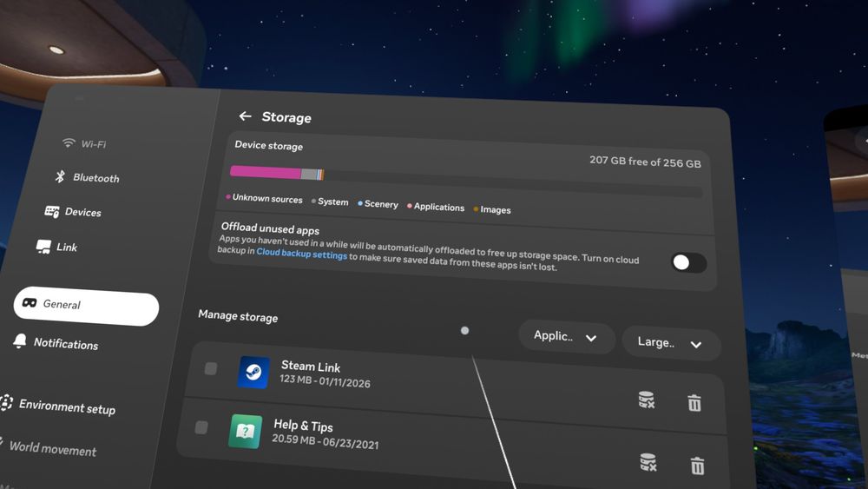Click the 'Steam Link' app name
The height and width of the screenshot is (489, 868).
[x=311, y=366]
